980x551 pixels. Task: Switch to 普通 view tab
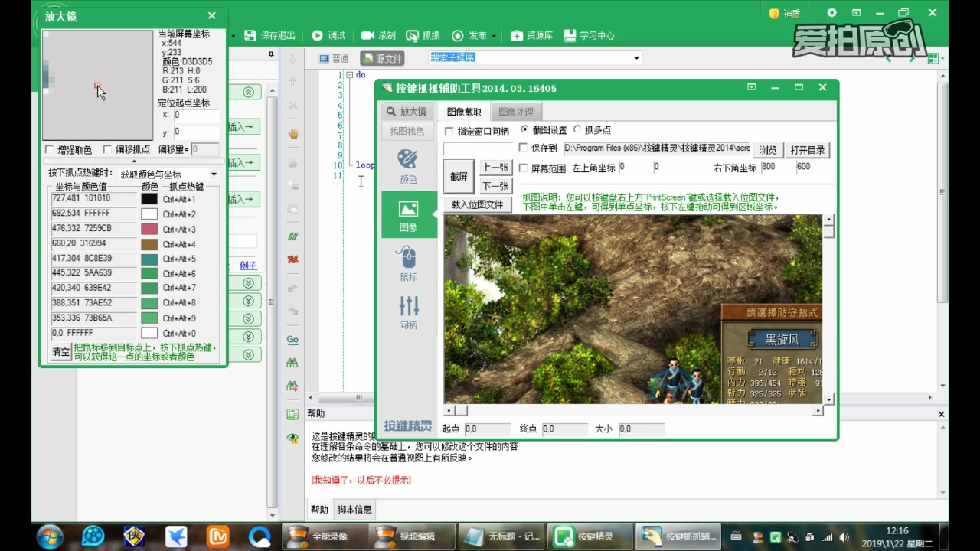[334, 58]
